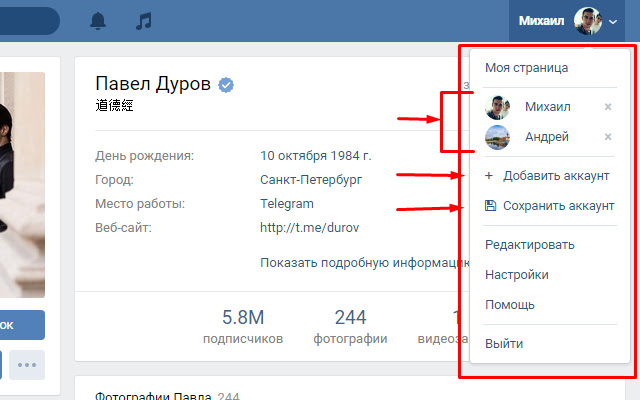Viewport: 640px width, 400px height.
Task: Click Павел Дуров's profile photo
Action: coord(22,185)
